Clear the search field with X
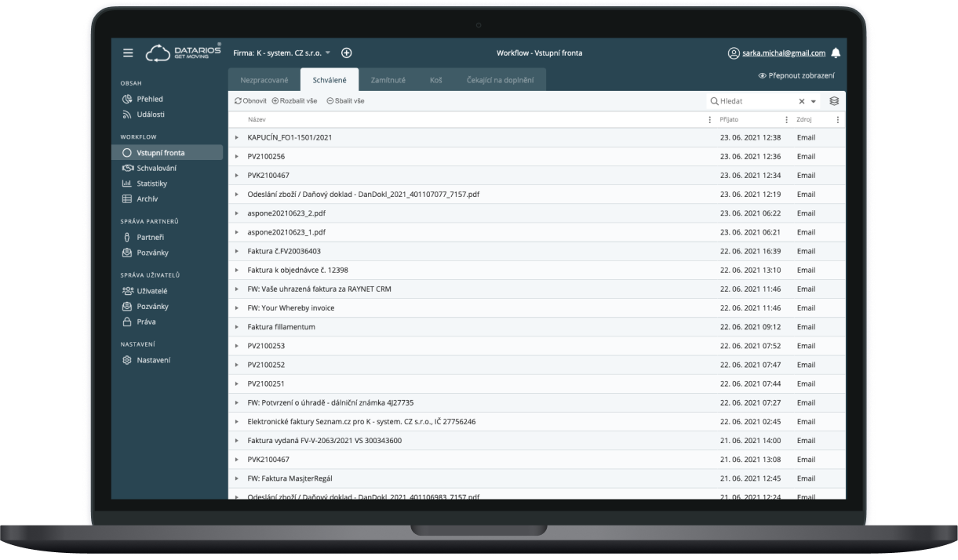 (802, 101)
